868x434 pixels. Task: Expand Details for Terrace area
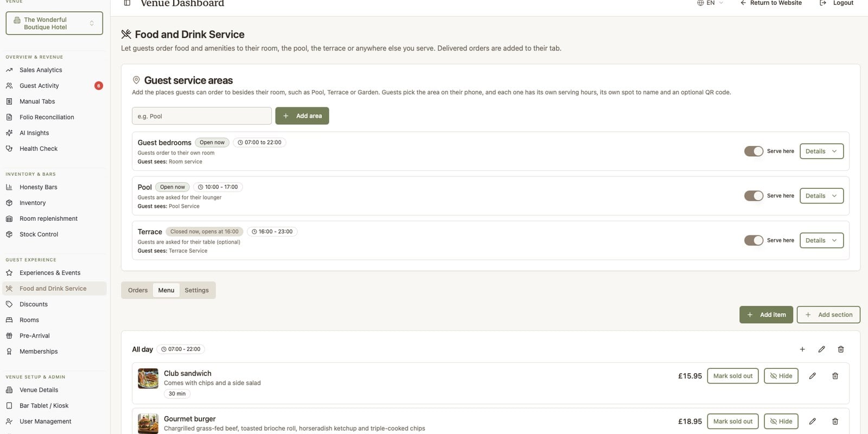(x=822, y=240)
